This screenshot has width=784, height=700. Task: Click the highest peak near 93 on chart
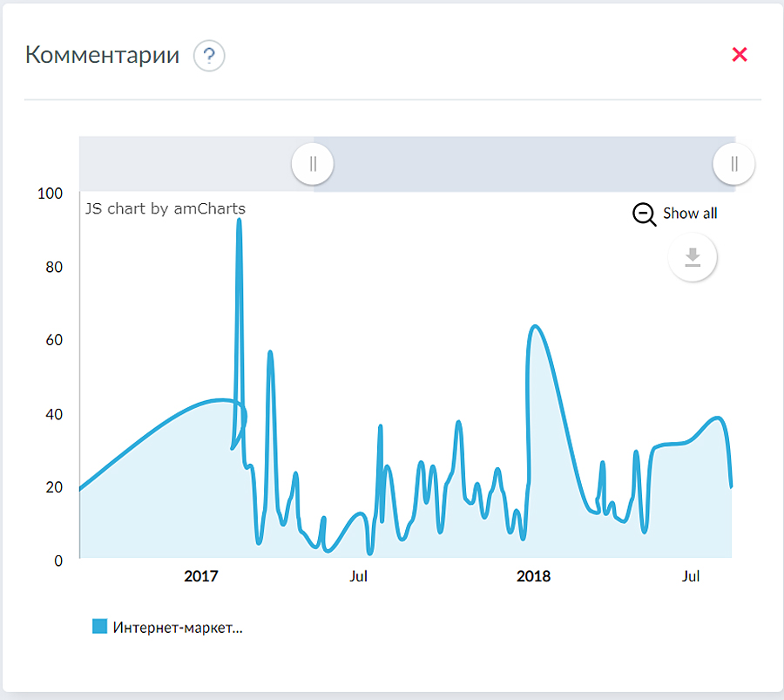pos(239,221)
